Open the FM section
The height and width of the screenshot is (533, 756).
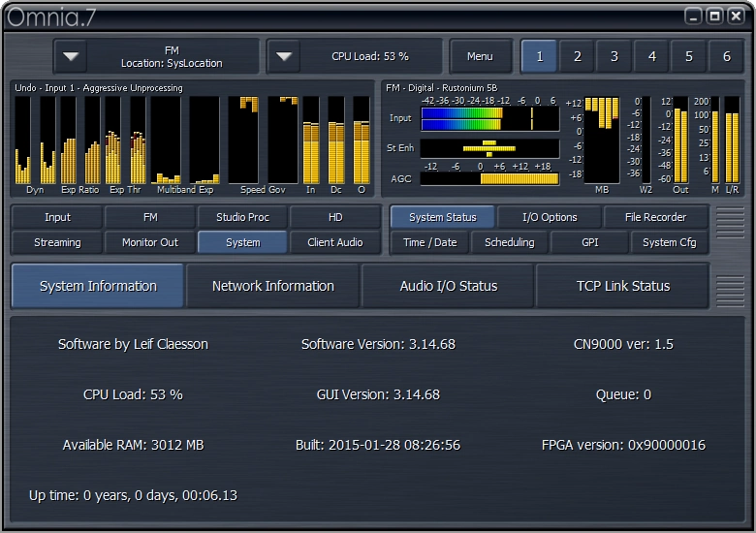[150, 217]
